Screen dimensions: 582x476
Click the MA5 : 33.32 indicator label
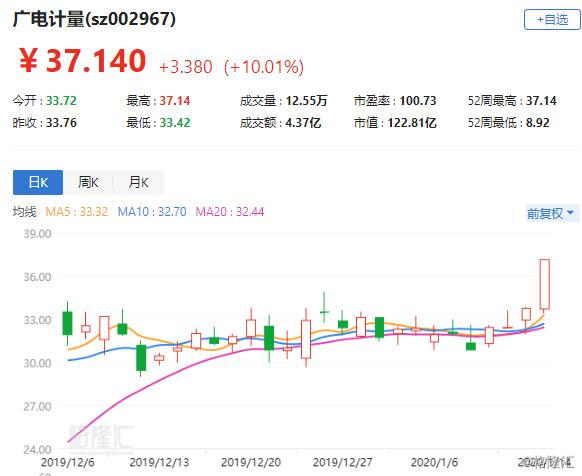(x=76, y=212)
